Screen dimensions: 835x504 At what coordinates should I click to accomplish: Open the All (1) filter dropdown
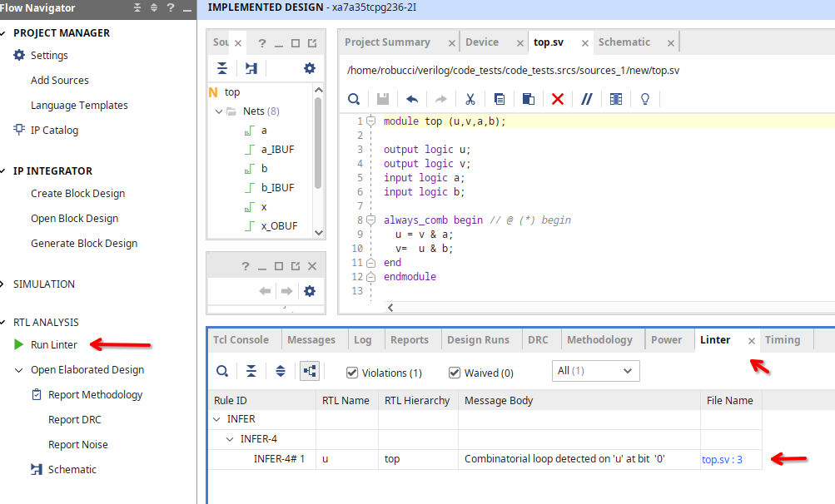point(595,371)
